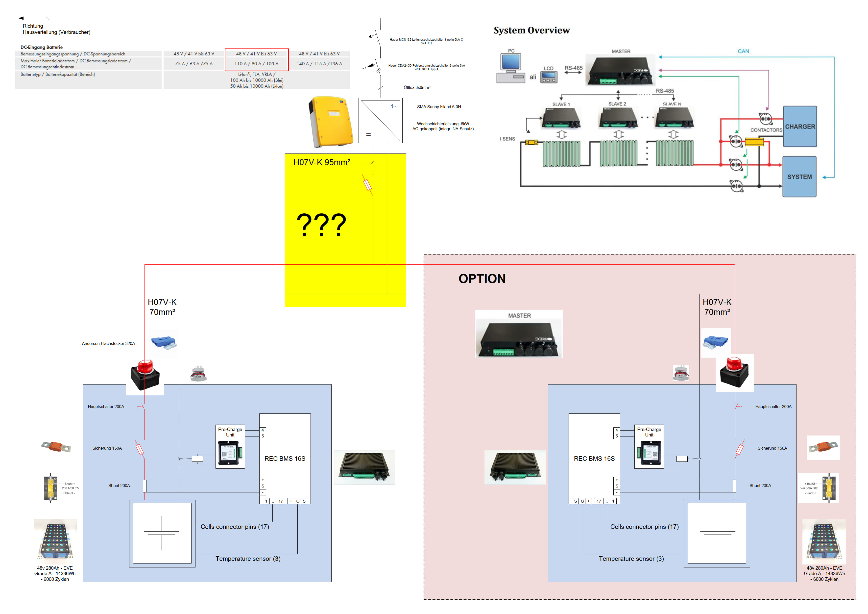The width and height of the screenshot is (868, 614).
Task: Select the right 'Sicherung 150A' label
Action: click(772, 448)
